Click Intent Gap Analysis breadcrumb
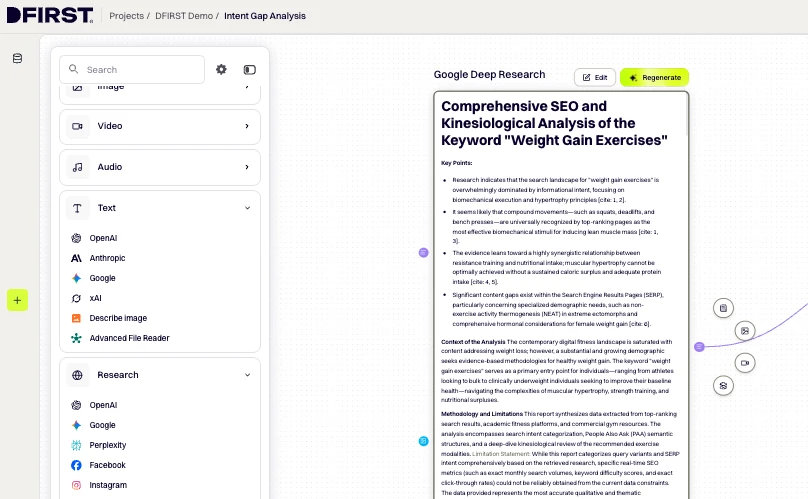This screenshot has height=499, width=808. (265, 16)
